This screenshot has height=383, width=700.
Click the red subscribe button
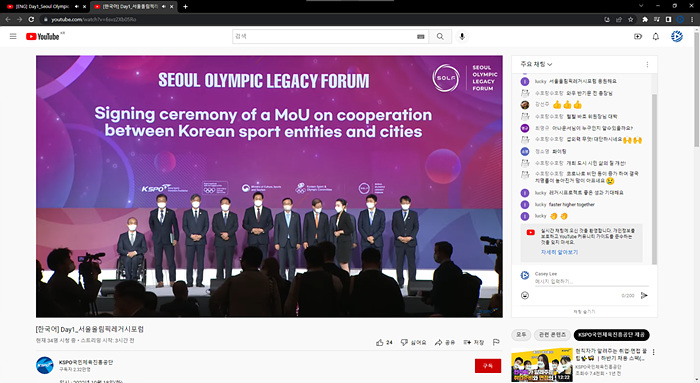[x=488, y=366]
